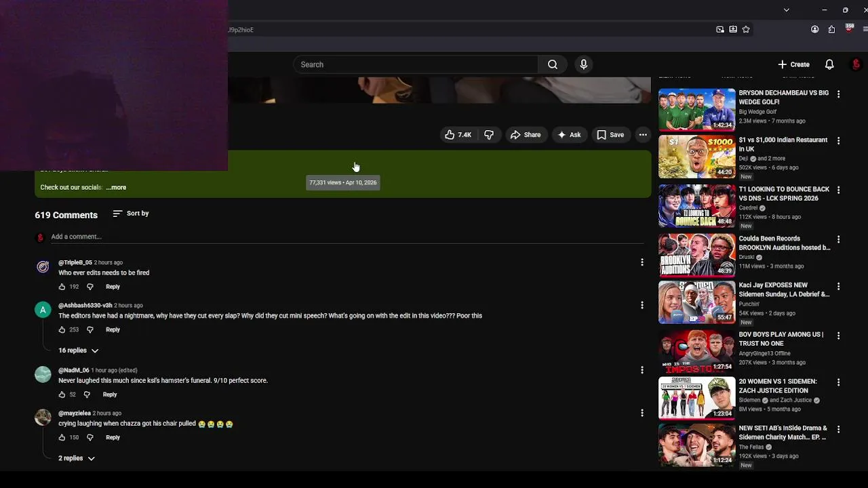868x488 pixels.
Task: Focus the YouTube search box
Action: coord(416,64)
